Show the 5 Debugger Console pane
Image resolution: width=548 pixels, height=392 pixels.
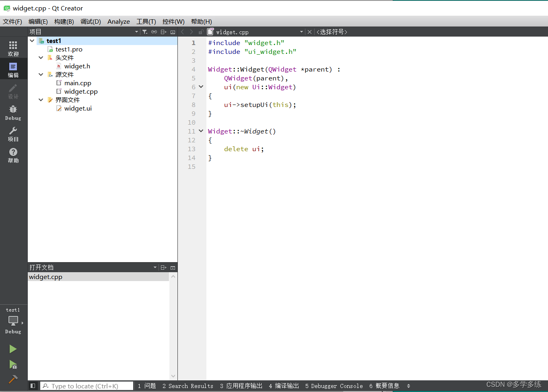[x=334, y=386]
